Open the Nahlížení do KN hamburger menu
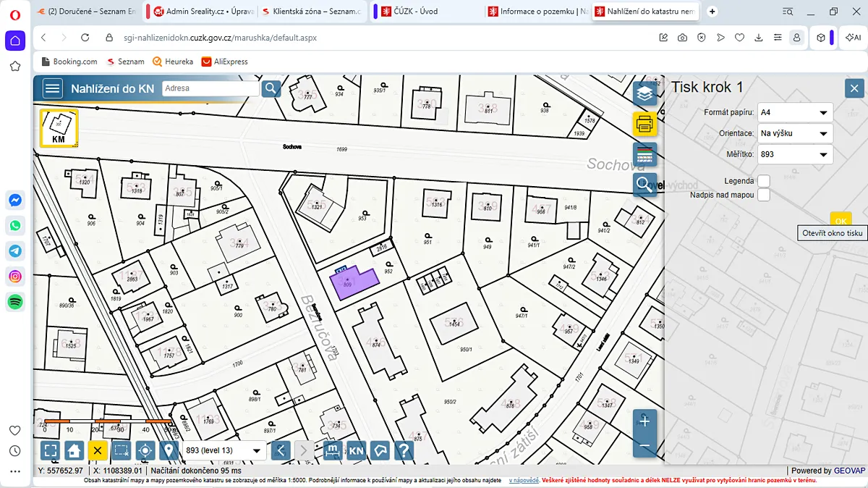The image size is (868, 488). point(52,88)
